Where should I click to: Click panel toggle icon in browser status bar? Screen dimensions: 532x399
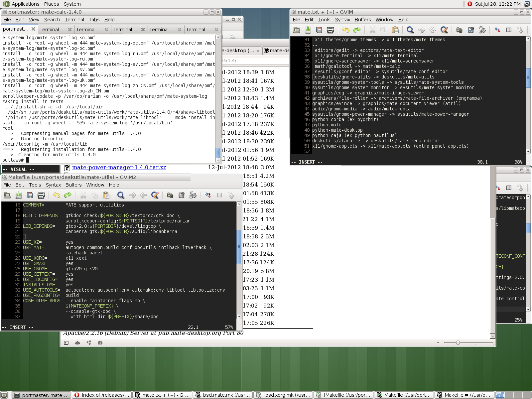click(66, 343)
